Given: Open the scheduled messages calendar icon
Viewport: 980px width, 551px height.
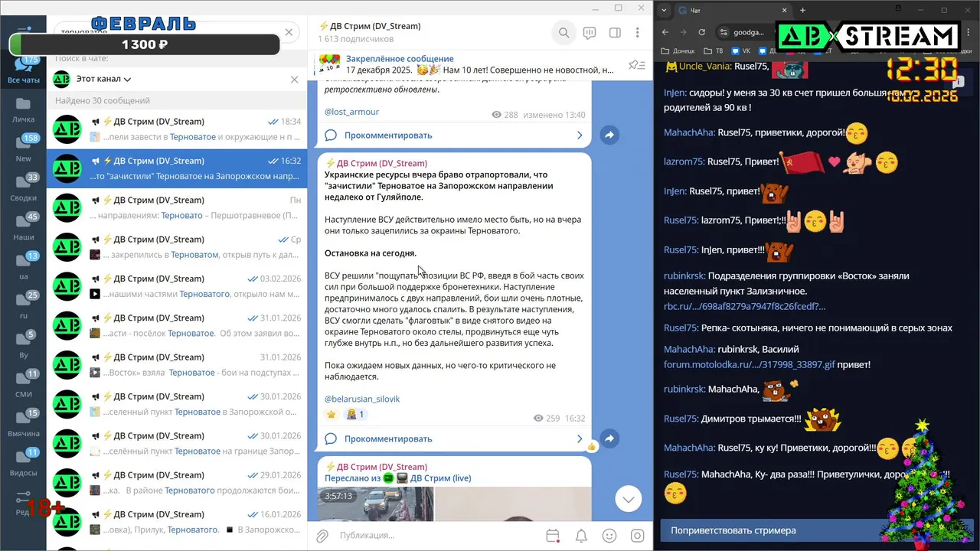Looking at the screenshot, I should tap(554, 536).
